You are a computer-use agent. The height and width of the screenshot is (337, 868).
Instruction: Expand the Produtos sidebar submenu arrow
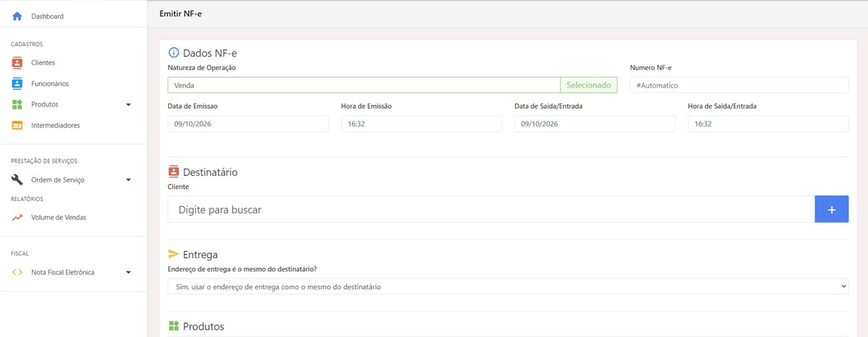point(128,105)
